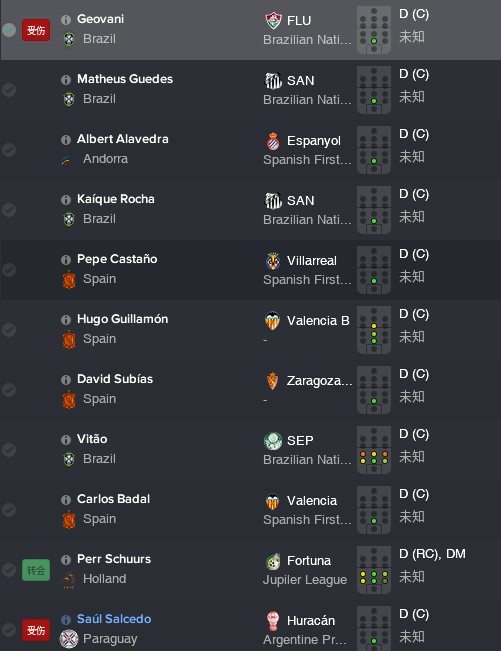Click the info icon beside Geovani
This screenshot has height=651, width=501.
pos(66,20)
